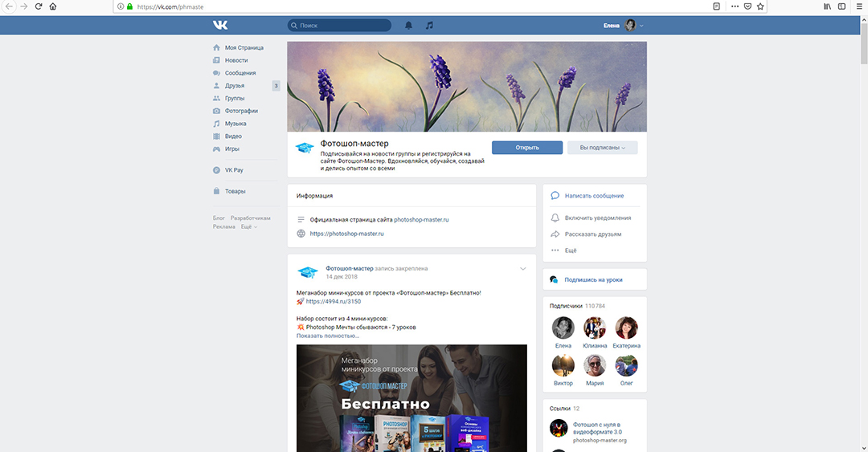
Task: Go to browser home icon
Action: 52,6
